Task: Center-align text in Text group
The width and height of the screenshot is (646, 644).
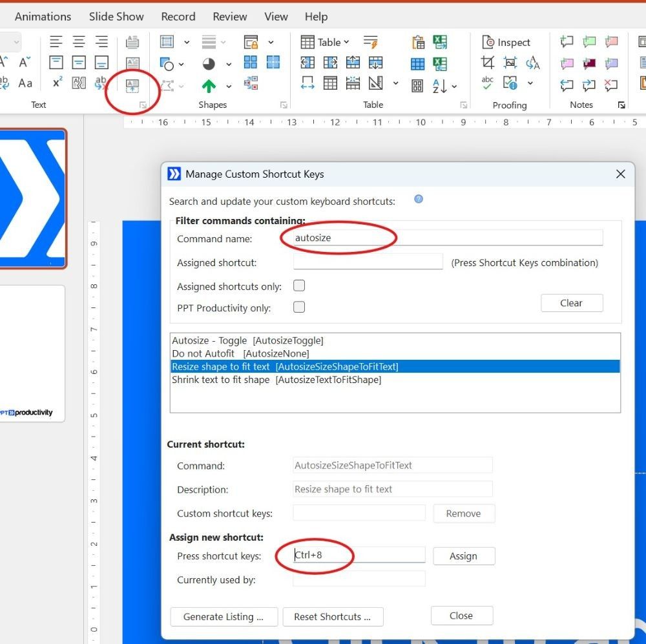Action: 79,41
